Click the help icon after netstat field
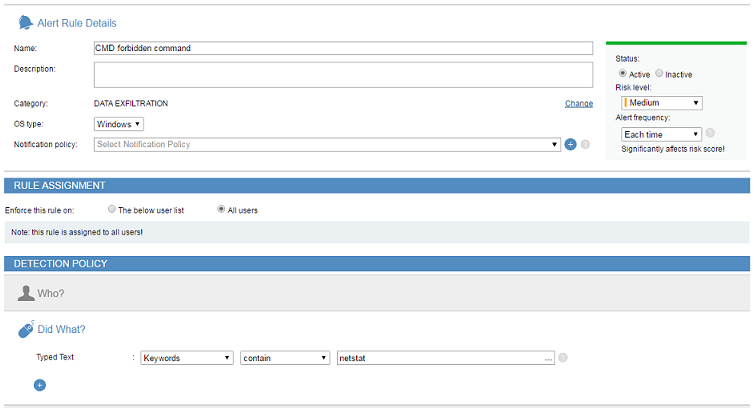The image size is (756, 408). pyautogui.click(x=563, y=358)
